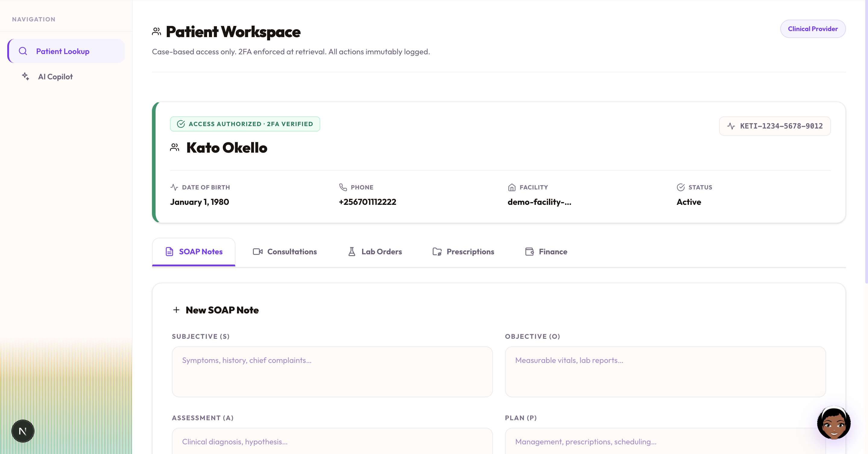
Task: Click the Finance wallet icon
Action: (529, 252)
